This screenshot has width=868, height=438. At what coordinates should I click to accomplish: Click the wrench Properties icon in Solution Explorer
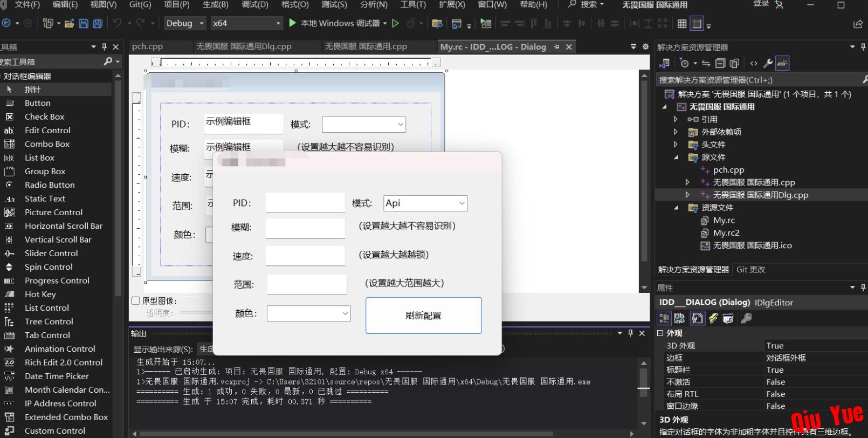768,63
